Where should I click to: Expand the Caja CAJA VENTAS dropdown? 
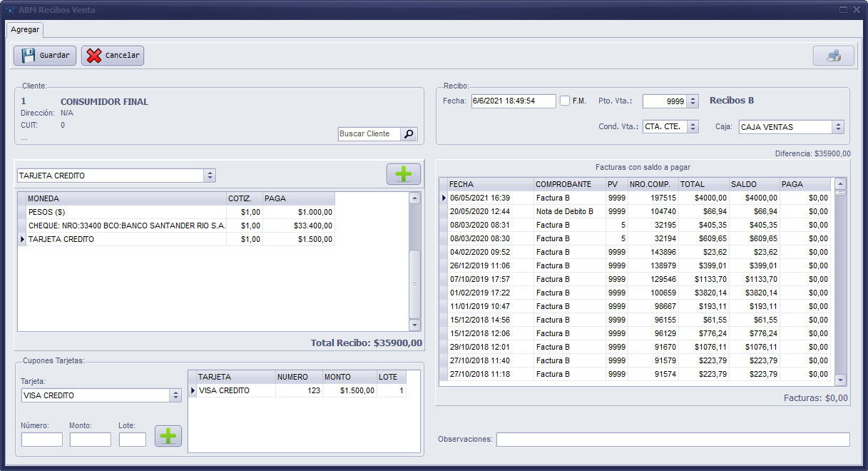point(838,127)
